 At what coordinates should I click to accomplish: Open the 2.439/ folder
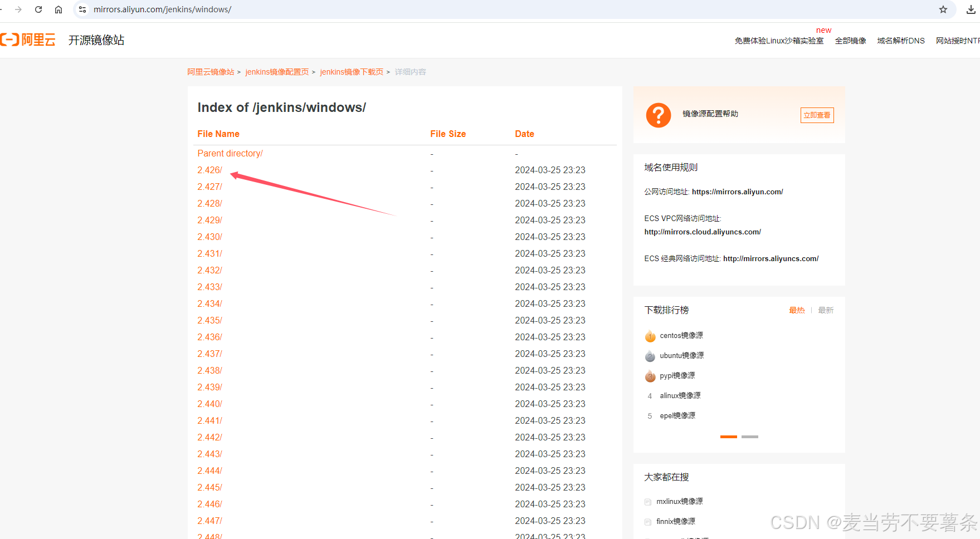pyautogui.click(x=209, y=387)
